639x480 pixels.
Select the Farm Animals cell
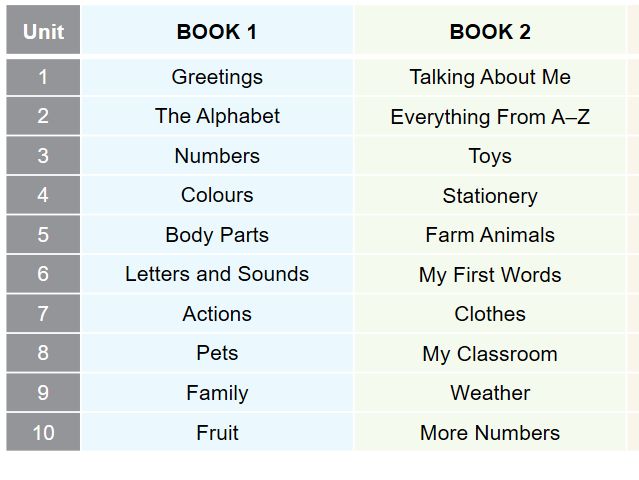tap(490, 235)
